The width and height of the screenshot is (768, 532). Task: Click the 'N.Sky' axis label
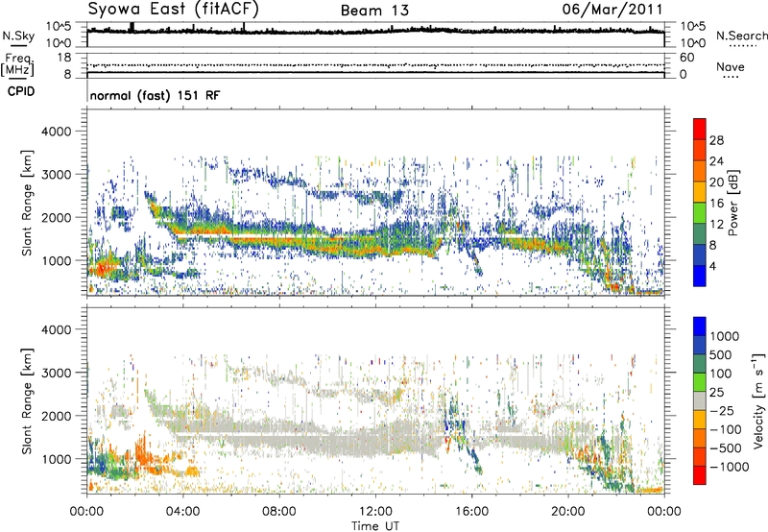[18, 36]
